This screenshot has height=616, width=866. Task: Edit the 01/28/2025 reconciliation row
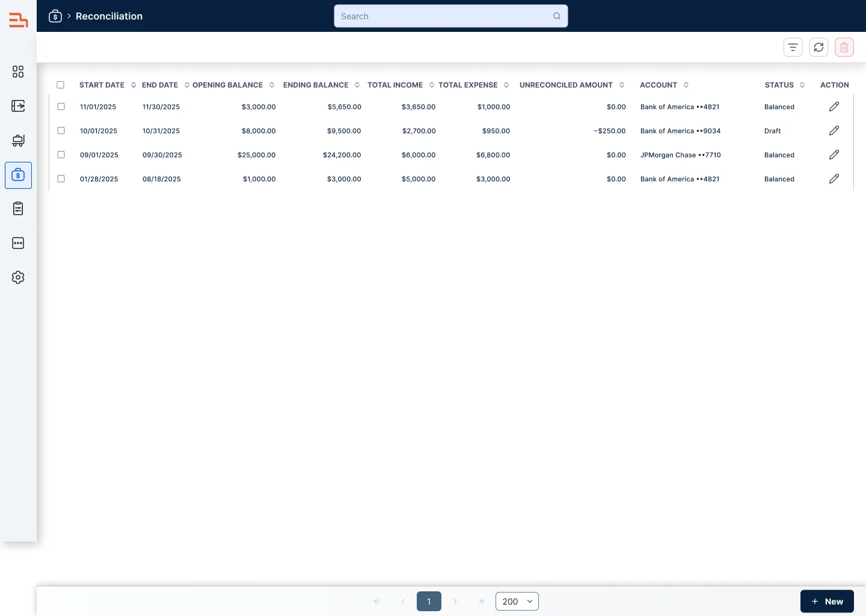click(834, 179)
